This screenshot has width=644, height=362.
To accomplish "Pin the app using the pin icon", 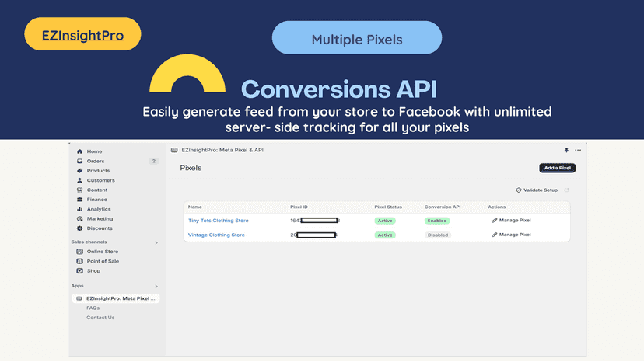I will click(x=566, y=150).
